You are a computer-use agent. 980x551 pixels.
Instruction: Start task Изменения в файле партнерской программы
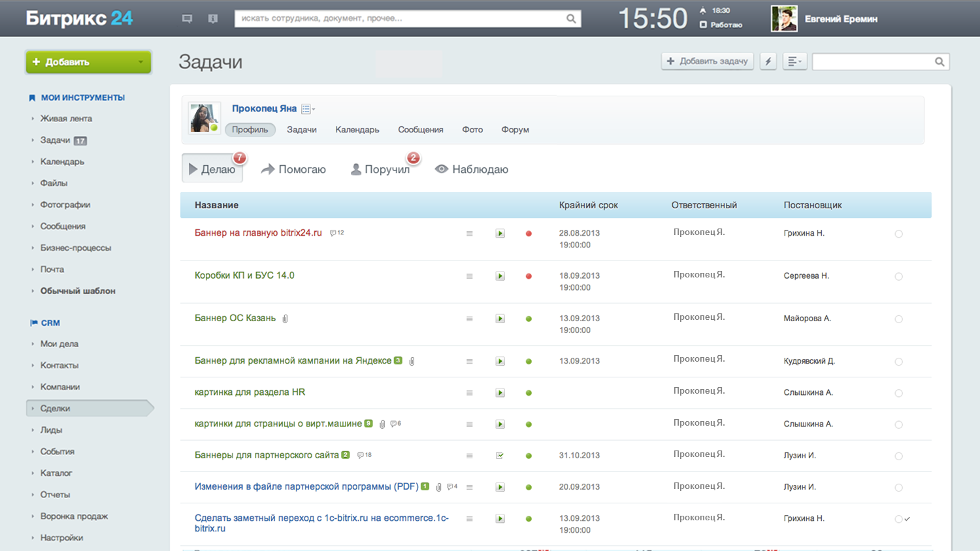[x=500, y=487]
